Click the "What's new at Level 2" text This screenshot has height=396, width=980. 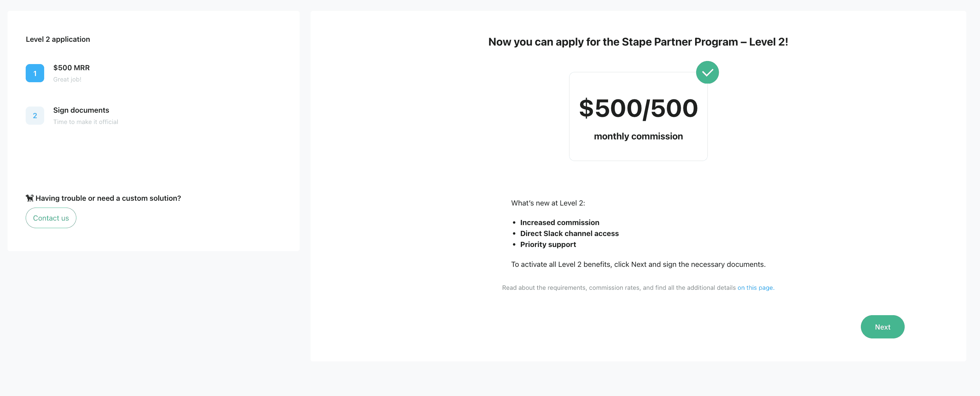548,203
